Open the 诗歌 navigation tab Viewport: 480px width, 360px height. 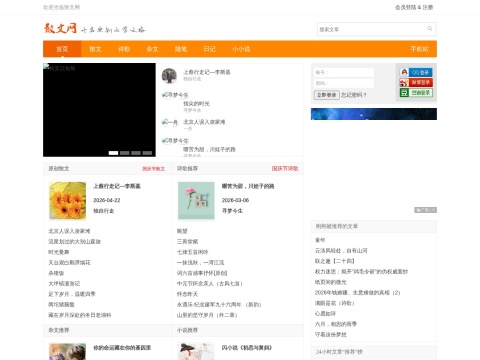124,49
